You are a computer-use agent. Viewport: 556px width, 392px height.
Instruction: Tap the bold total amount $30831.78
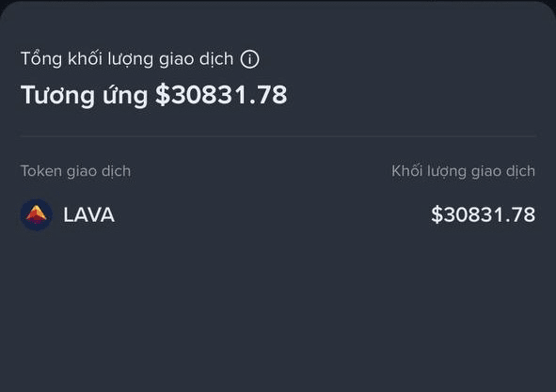(221, 95)
